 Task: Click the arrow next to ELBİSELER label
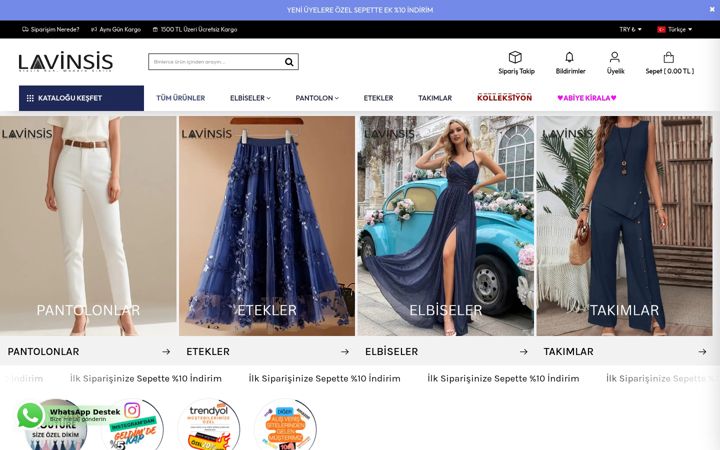point(523,352)
